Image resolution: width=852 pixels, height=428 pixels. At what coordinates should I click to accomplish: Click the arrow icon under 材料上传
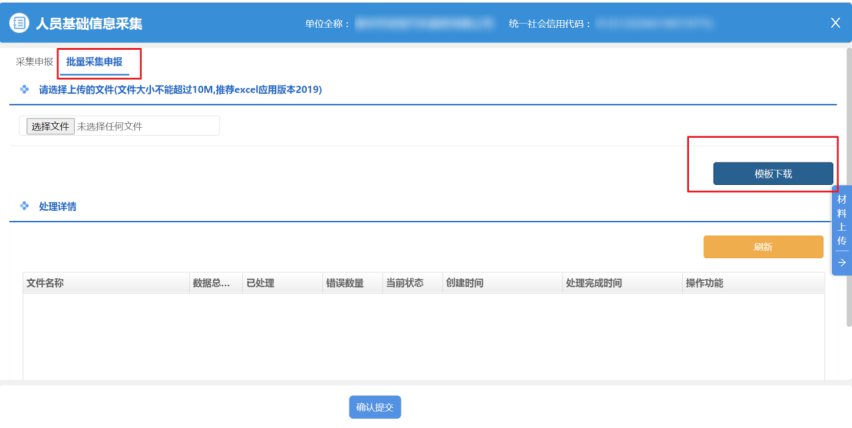pos(841,262)
